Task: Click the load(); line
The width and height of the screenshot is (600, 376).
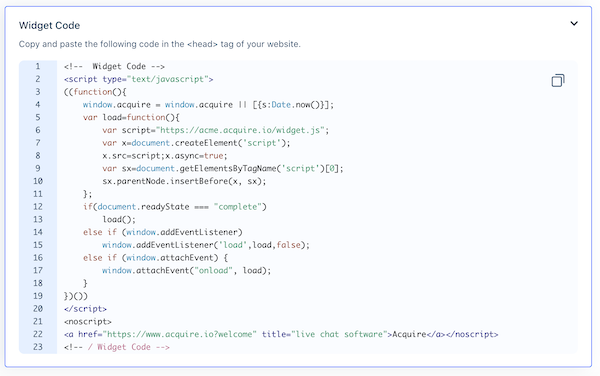Action: 119,220
